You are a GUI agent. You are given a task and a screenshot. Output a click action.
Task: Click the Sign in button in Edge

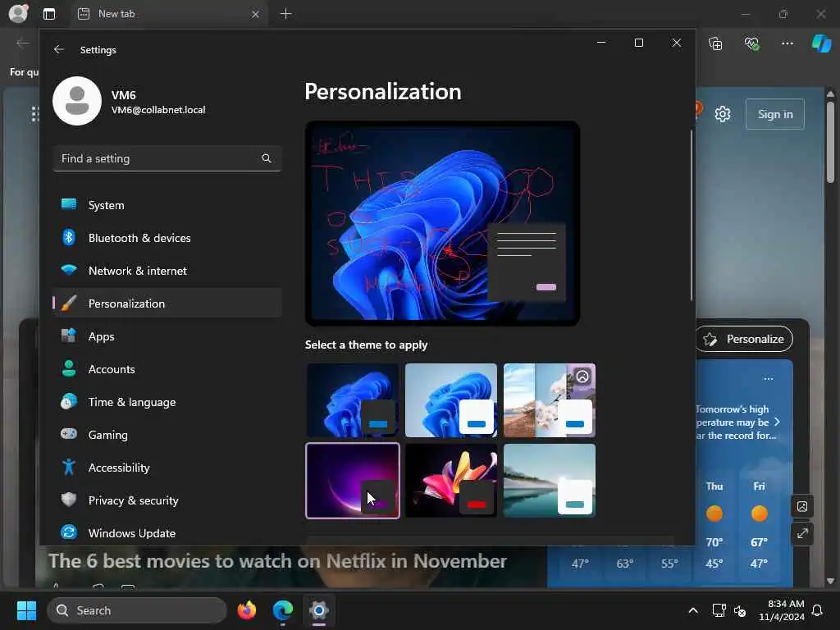775,114
